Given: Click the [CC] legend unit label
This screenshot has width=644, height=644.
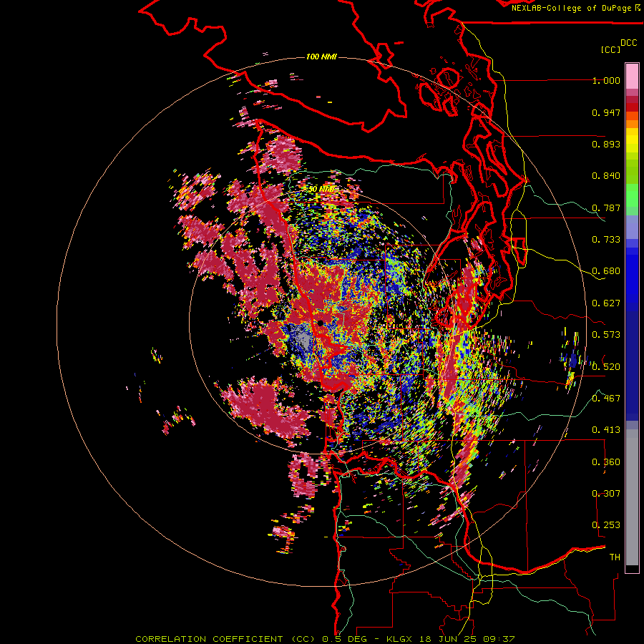Looking at the screenshot, I should (610, 49).
